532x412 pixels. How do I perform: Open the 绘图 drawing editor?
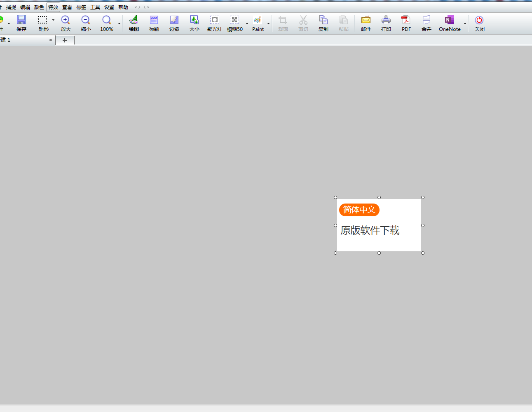(x=134, y=23)
